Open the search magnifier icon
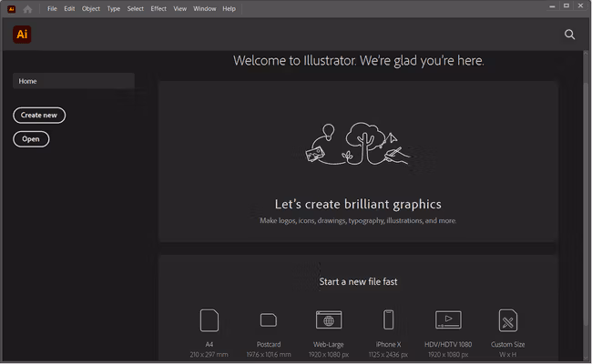Image resolution: width=592 pixels, height=364 pixels. (x=569, y=35)
